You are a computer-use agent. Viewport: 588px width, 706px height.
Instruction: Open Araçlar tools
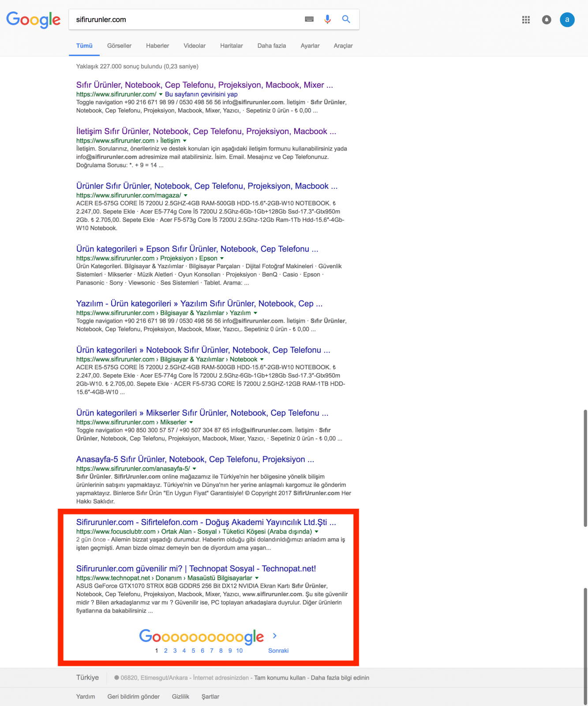[343, 46]
